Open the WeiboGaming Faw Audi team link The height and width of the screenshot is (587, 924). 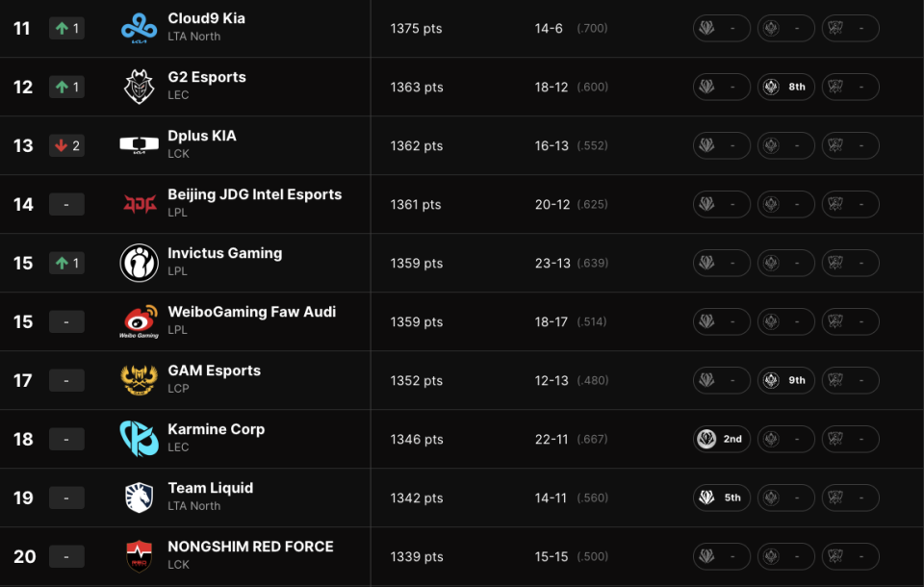251,312
